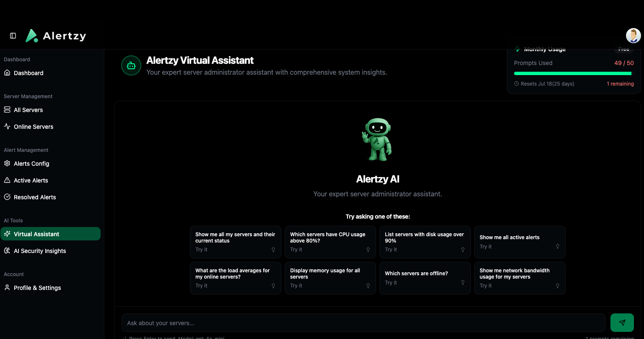Click the Profile & Settings person icon
644x339 pixels.
[x=7, y=287]
